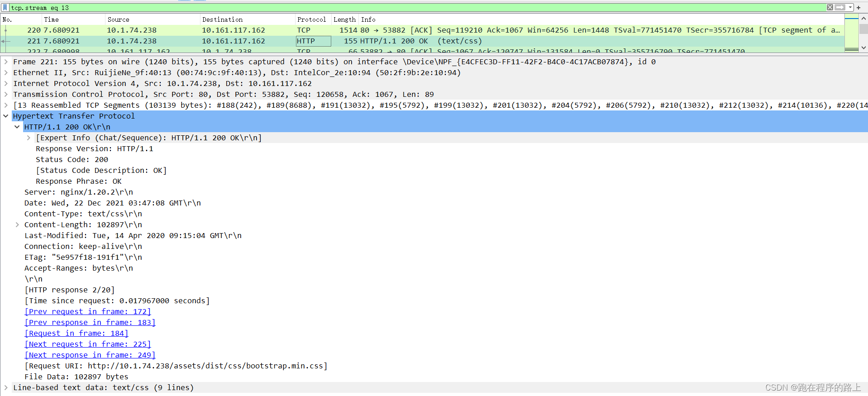This screenshot has height=396, width=868.
Task: Select the Server: nginx/1.20.2 line
Action: (x=79, y=192)
